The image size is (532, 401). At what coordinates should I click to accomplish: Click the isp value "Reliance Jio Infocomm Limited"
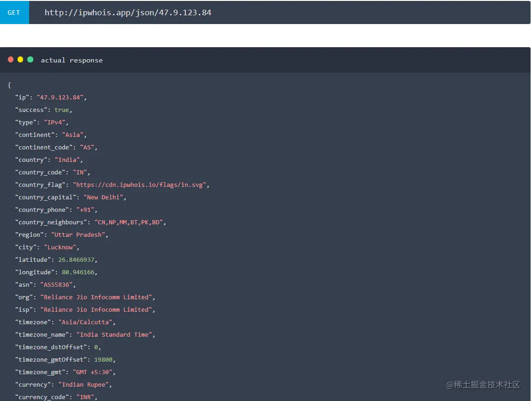tap(96, 310)
